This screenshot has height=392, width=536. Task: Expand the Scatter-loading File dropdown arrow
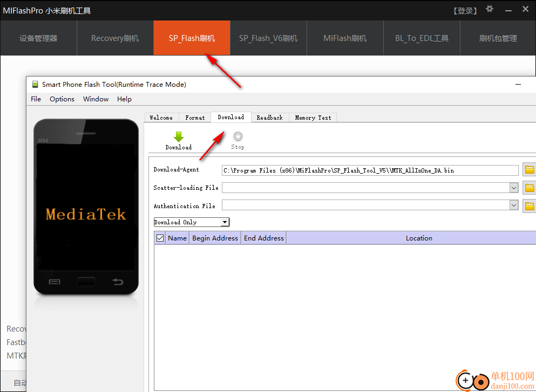coord(514,188)
